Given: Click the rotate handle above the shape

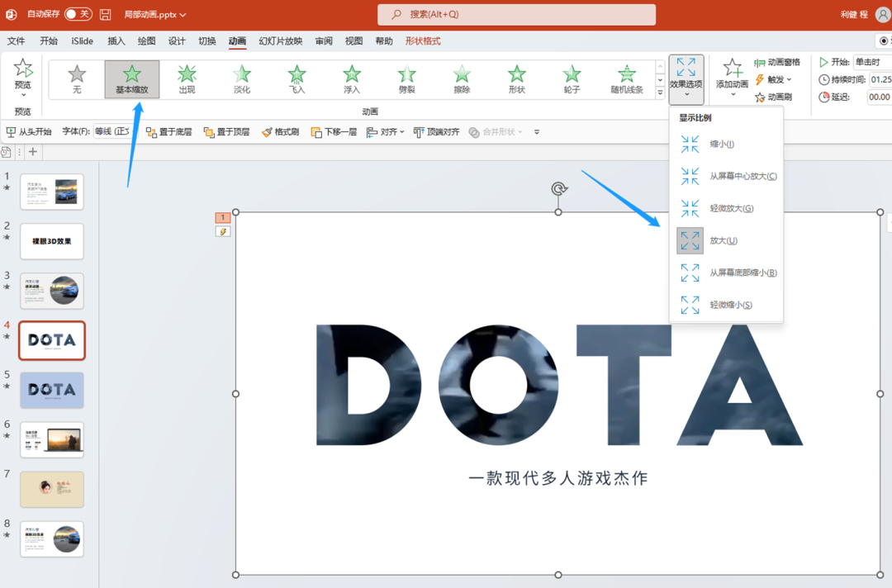Looking at the screenshot, I should click(x=558, y=189).
